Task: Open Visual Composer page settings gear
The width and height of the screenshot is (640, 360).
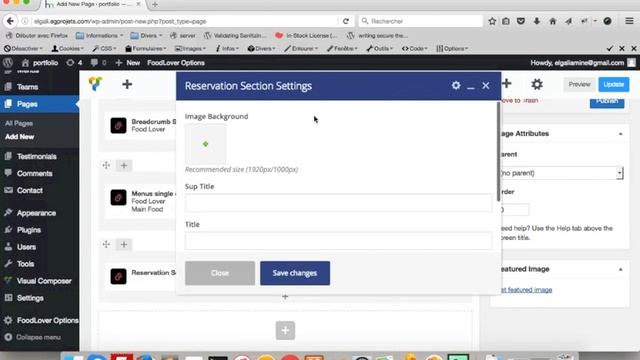Action: [537, 84]
